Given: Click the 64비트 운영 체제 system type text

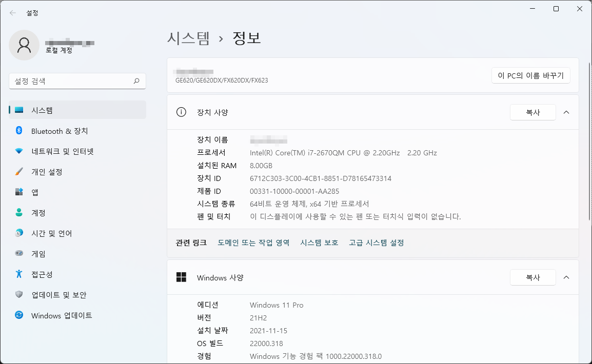Looking at the screenshot, I should click(x=309, y=204).
